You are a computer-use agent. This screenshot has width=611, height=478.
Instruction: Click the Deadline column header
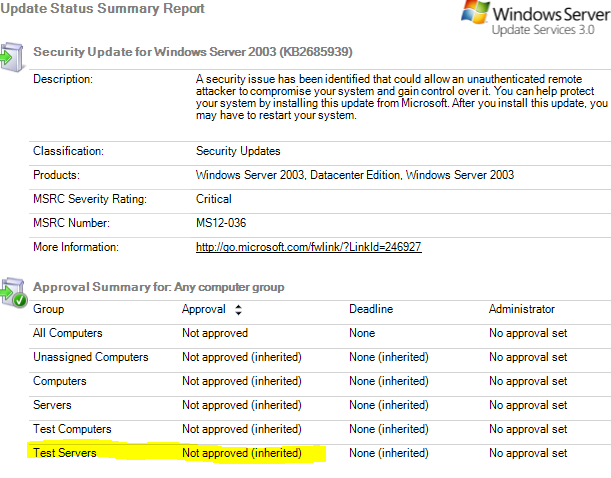coord(371,309)
